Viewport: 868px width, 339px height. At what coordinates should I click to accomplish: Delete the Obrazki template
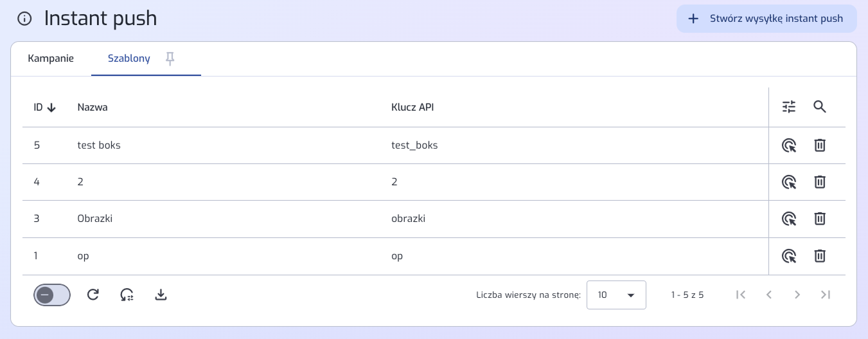pyautogui.click(x=820, y=219)
